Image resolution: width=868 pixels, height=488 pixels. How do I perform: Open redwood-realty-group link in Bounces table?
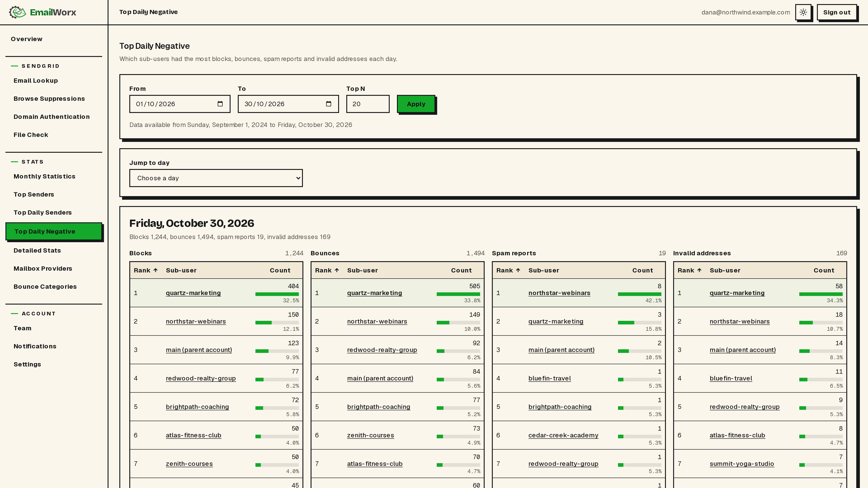[x=382, y=350]
